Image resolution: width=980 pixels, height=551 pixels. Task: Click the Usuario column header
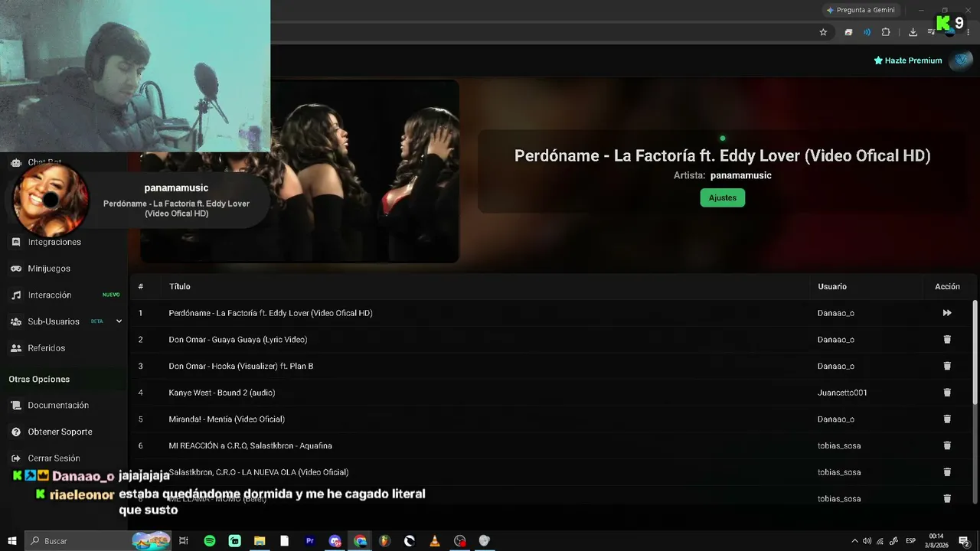click(832, 286)
